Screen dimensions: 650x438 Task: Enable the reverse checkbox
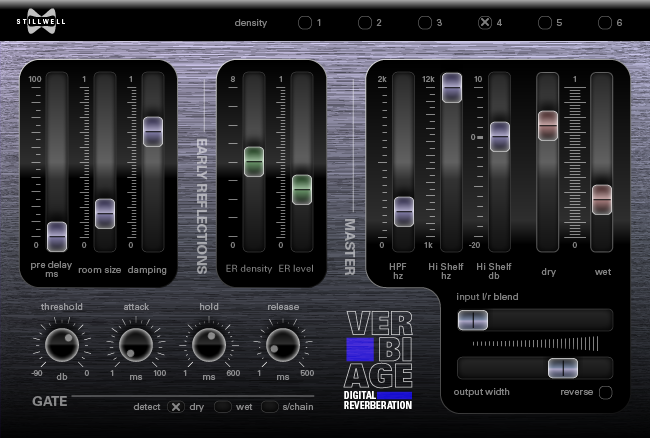click(606, 392)
